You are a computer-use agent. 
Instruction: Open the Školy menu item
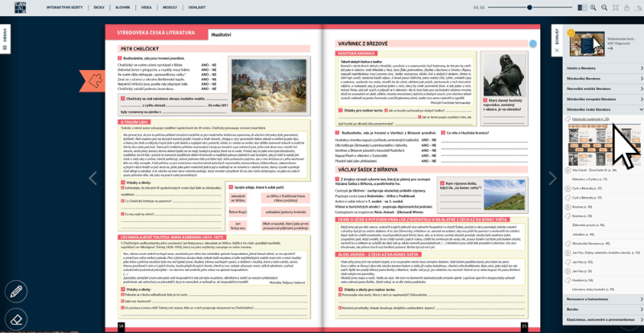[98, 8]
